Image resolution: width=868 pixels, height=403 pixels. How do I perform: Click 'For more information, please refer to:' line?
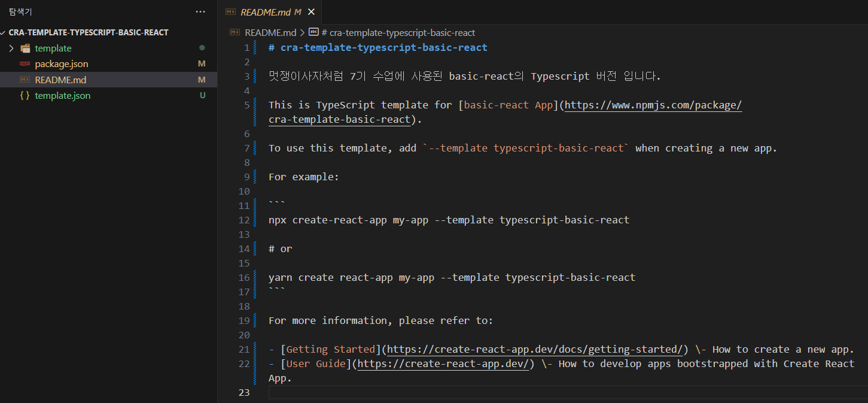pos(381,320)
